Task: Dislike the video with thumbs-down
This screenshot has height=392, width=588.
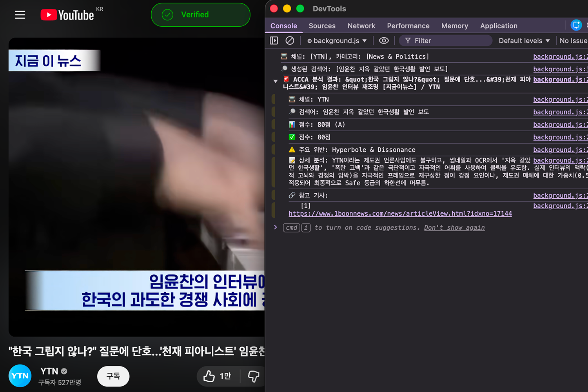Action: pos(254,376)
